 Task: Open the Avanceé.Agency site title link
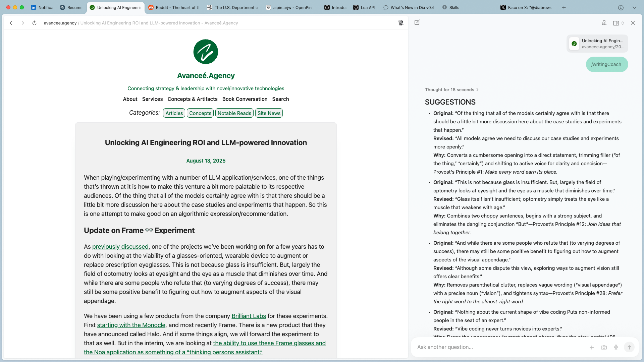tap(206, 75)
